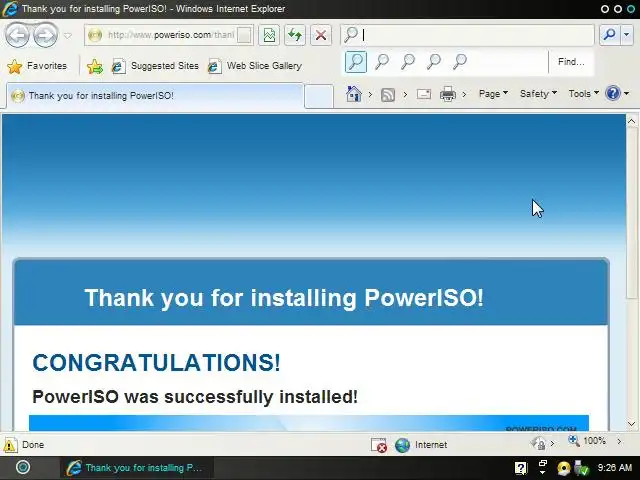Open the Favorites star button
Viewport: 640px width, 480px height.
pos(37,66)
